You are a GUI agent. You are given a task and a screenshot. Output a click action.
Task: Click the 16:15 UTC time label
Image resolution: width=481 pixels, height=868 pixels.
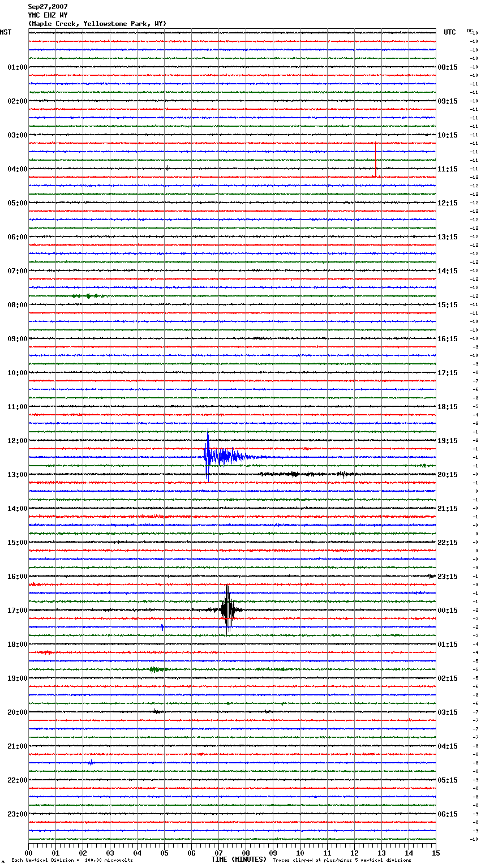pyautogui.click(x=448, y=339)
